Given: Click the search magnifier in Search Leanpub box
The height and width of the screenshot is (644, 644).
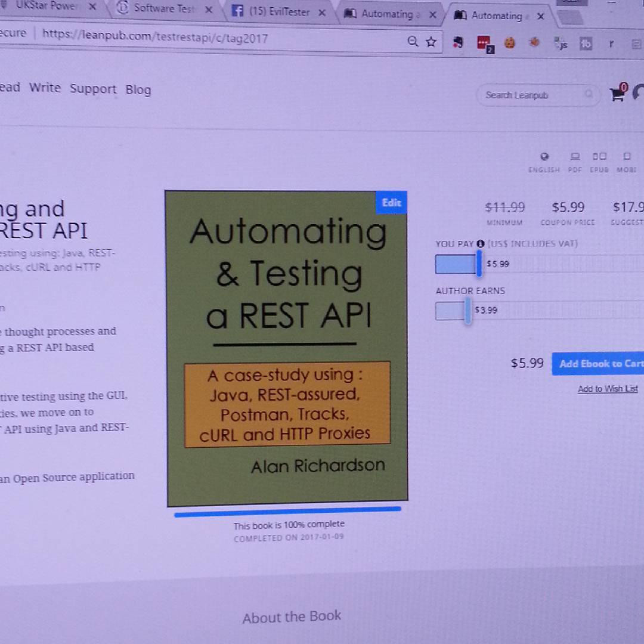Looking at the screenshot, I should (x=589, y=94).
